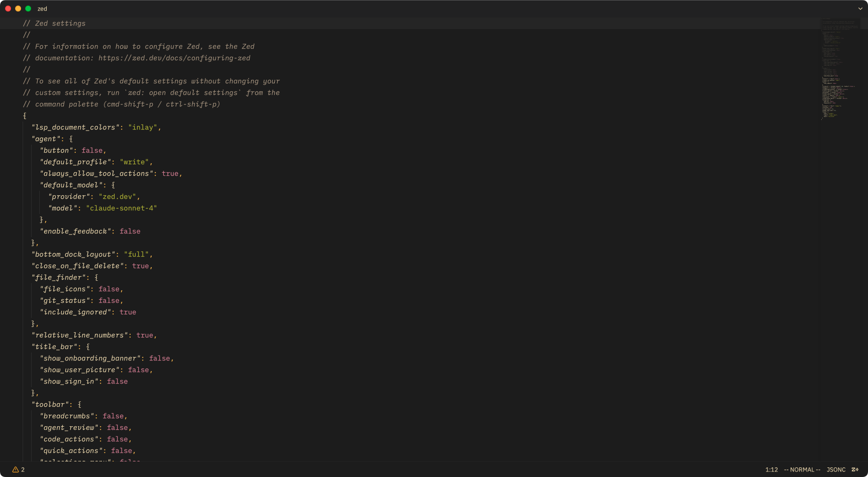Click the "code_actions" key

coord(69,439)
